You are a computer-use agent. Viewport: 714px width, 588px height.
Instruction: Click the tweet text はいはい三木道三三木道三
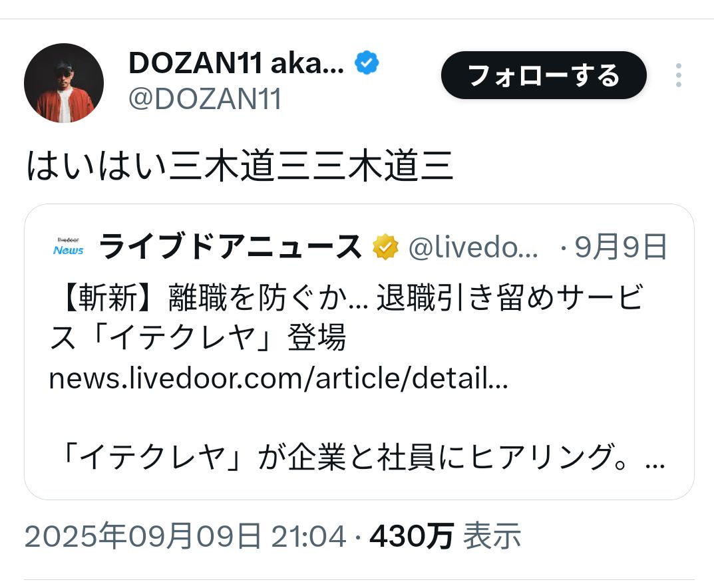(x=240, y=166)
